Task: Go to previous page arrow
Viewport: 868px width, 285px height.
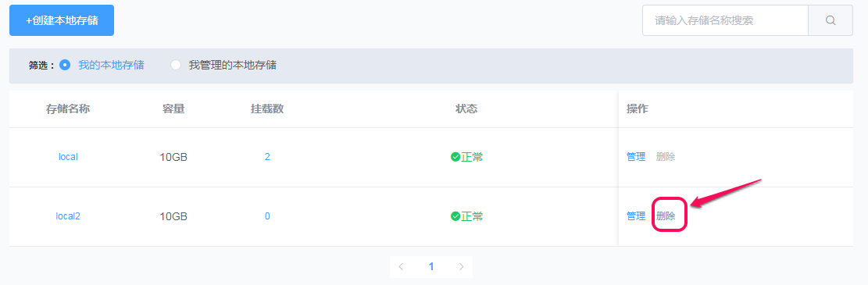Action: click(x=401, y=267)
